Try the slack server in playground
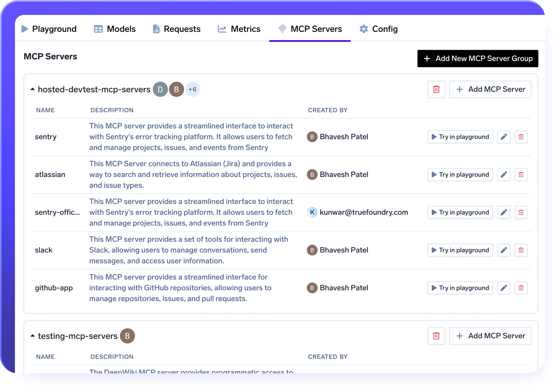 [x=460, y=250]
